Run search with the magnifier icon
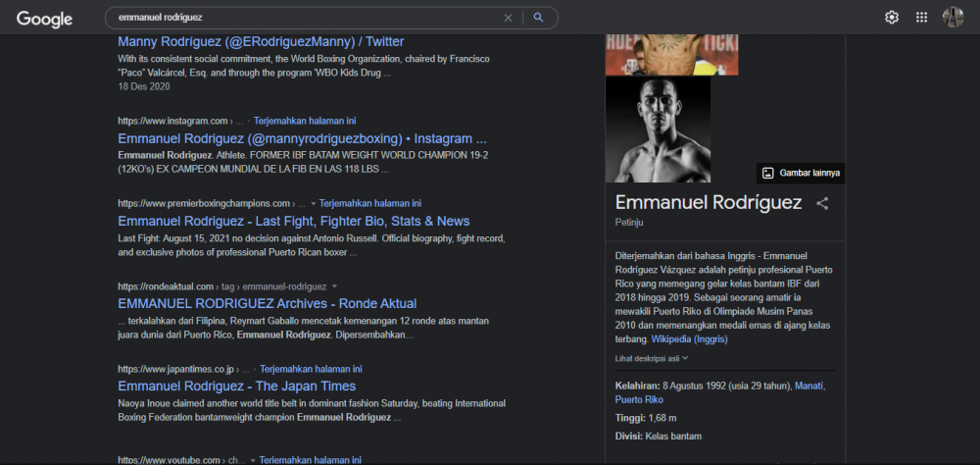The width and height of the screenshot is (980, 465). coord(538,18)
